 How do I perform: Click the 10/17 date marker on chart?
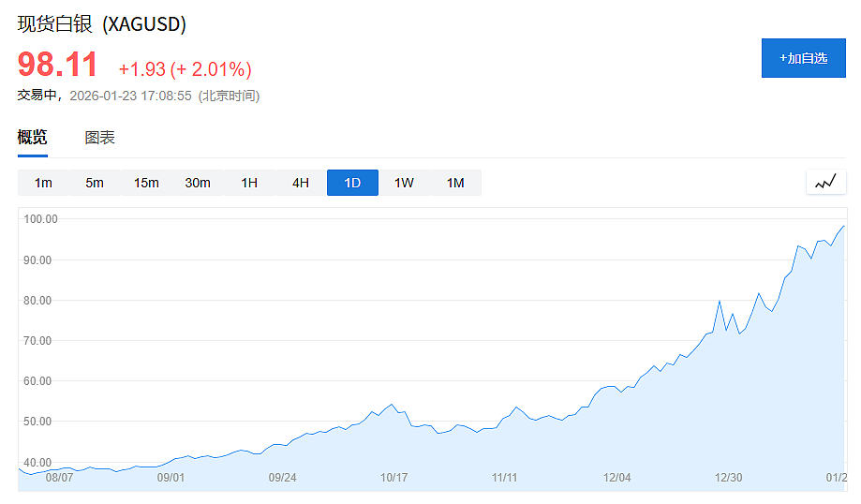click(393, 478)
